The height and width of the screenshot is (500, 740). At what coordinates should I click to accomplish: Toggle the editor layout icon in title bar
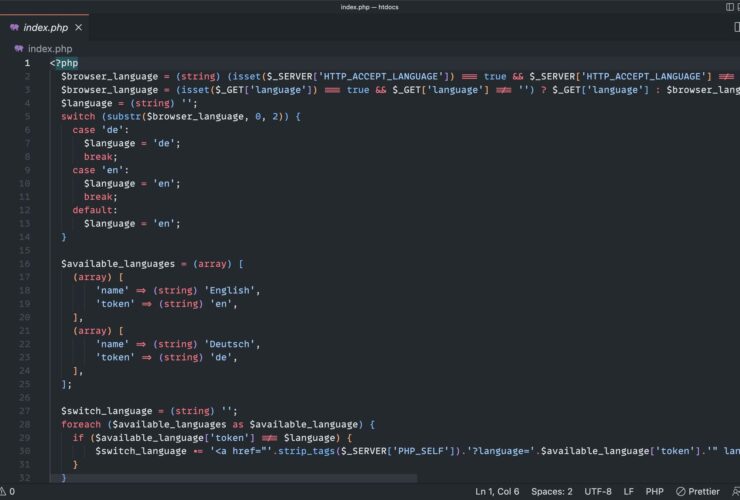(x=730, y=7)
